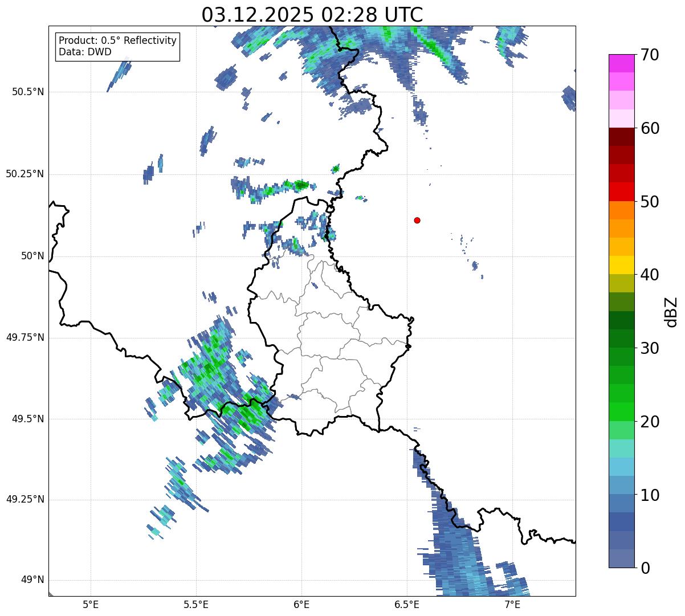Image resolution: width=685 pixels, height=616 pixels.
Task: Click the dBZ colorbar axis label
Action: [671, 311]
